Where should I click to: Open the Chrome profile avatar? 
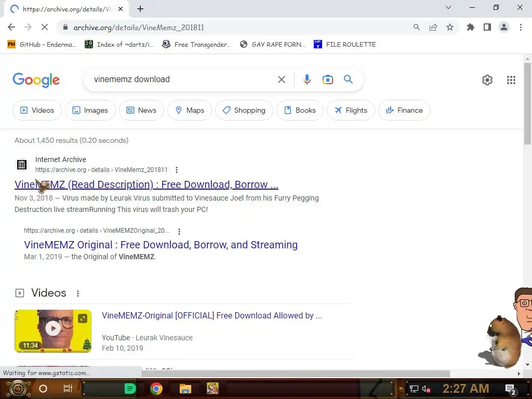tap(504, 27)
